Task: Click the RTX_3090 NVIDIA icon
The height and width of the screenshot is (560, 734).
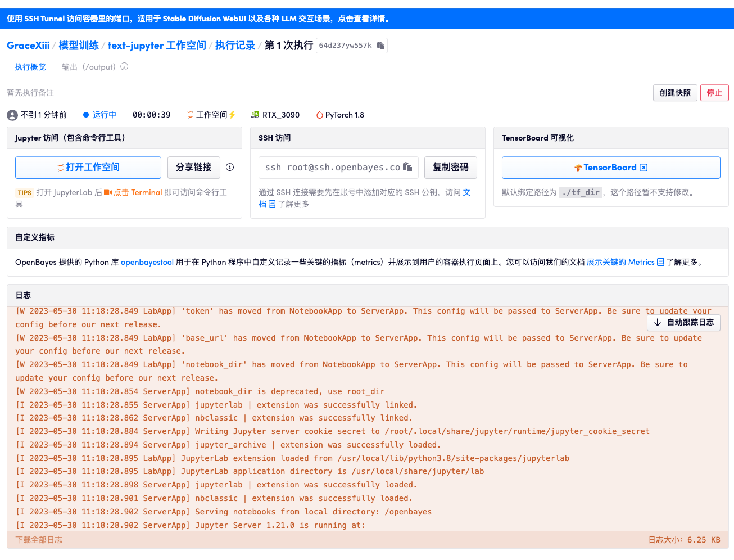Action: click(x=255, y=115)
